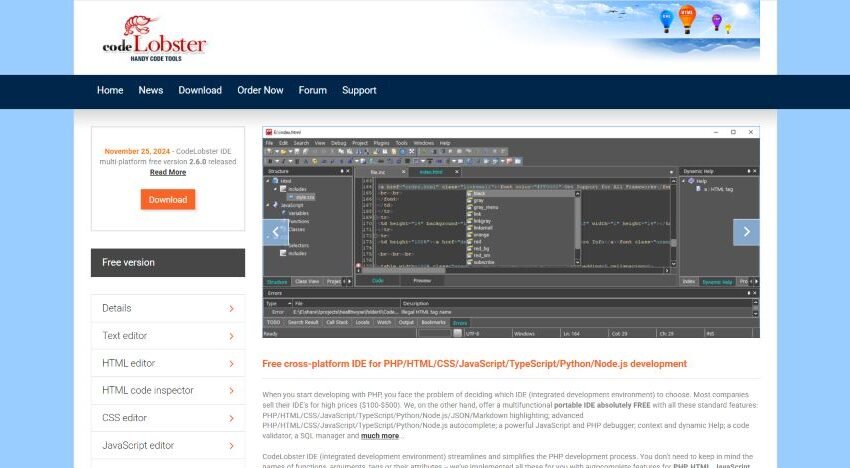Collapse the JavaScript node in the Structure tree

(x=268, y=205)
